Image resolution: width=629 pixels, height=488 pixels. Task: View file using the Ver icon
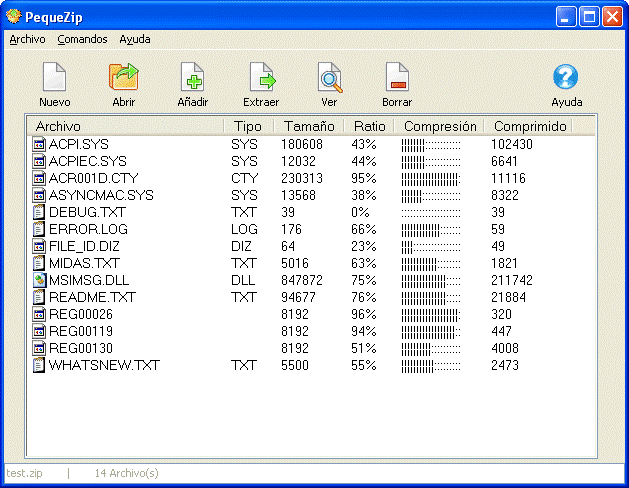330,77
